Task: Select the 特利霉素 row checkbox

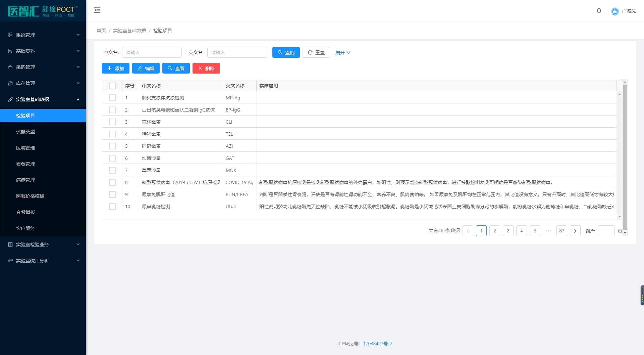Action: point(112,134)
